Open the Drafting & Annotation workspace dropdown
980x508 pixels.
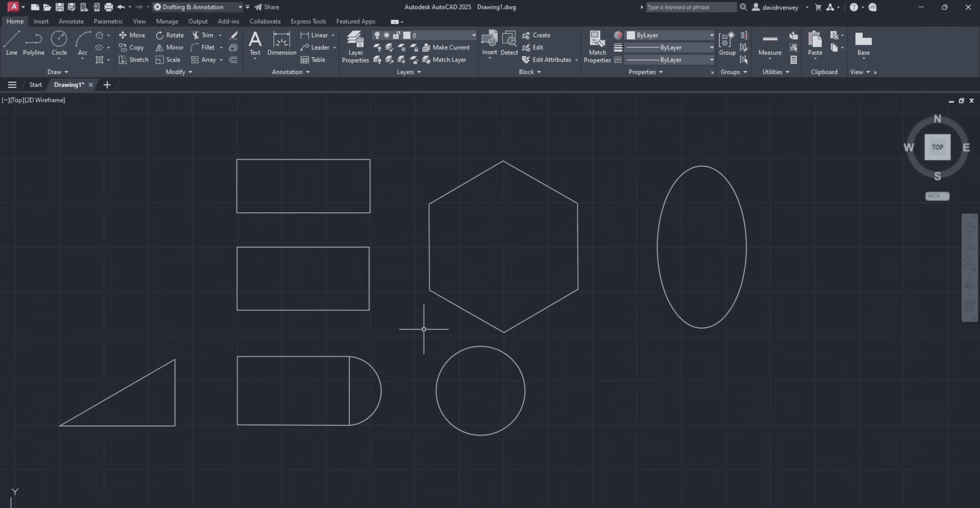pyautogui.click(x=240, y=7)
